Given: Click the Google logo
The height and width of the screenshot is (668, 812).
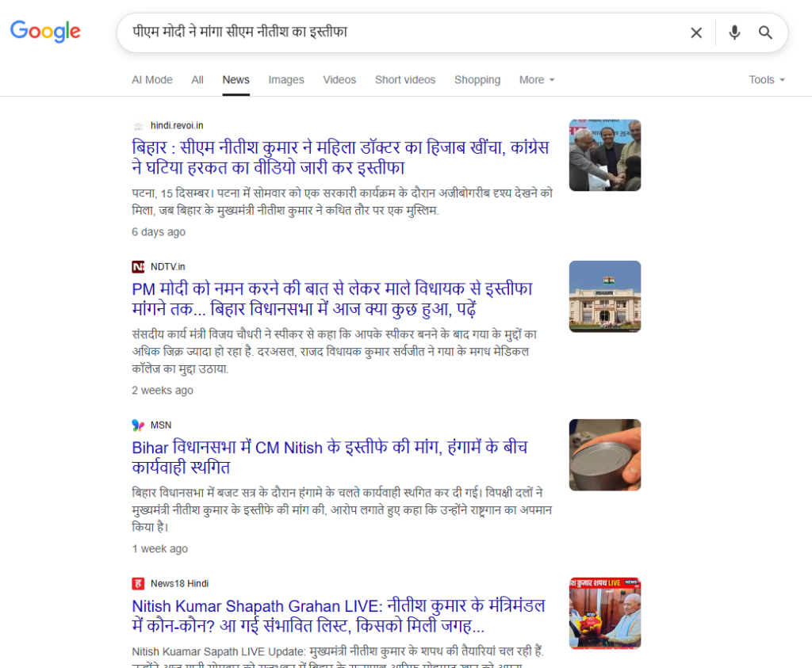Looking at the screenshot, I should [x=45, y=32].
